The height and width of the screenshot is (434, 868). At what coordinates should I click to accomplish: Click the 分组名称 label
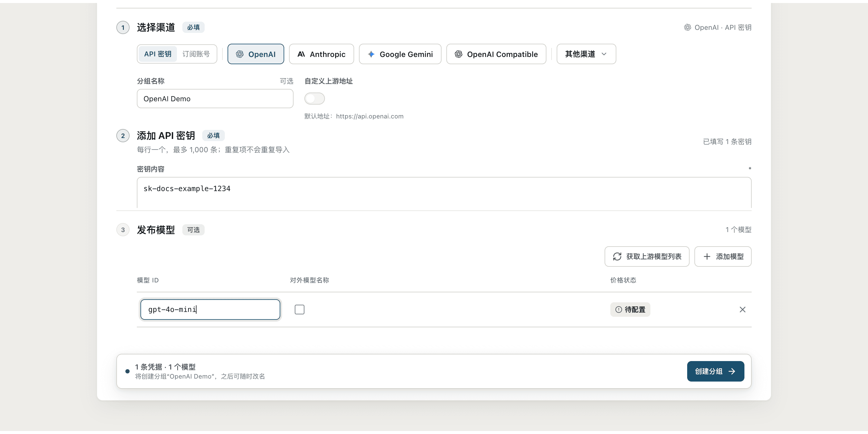[x=151, y=81]
